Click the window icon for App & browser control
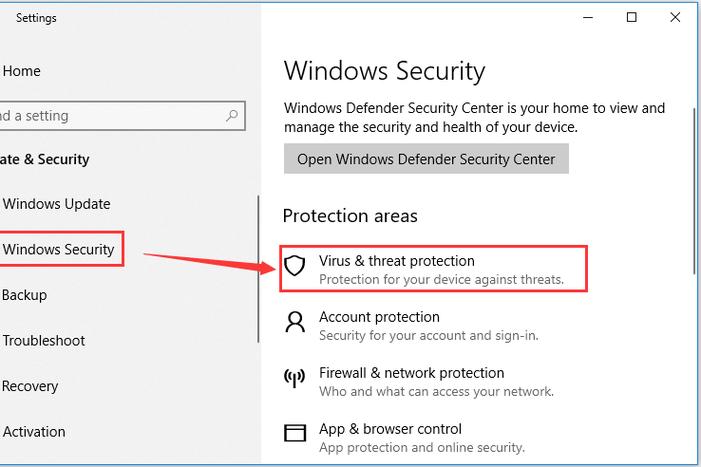Image resolution: width=701 pixels, height=467 pixels. coord(295,433)
